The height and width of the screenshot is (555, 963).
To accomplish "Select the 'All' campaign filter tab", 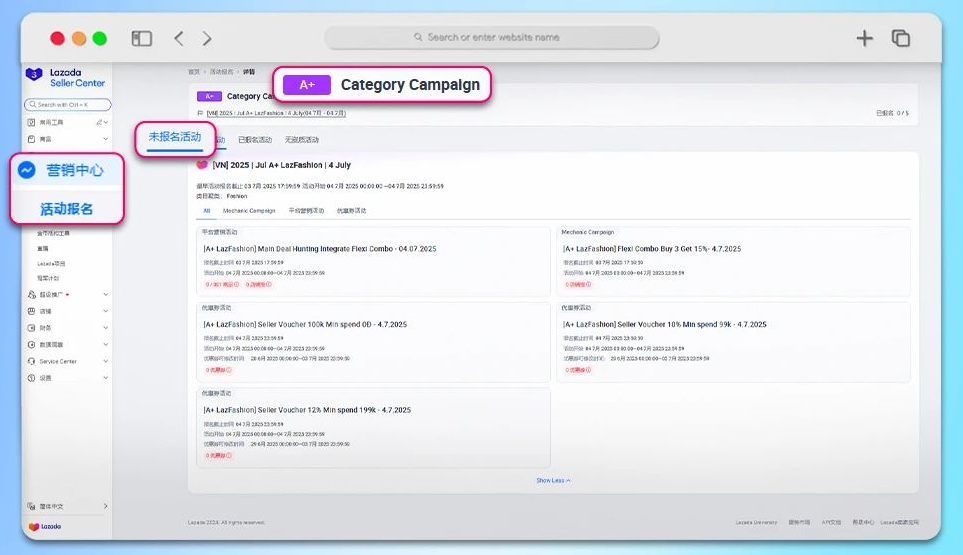I will [x=207, y=211].
